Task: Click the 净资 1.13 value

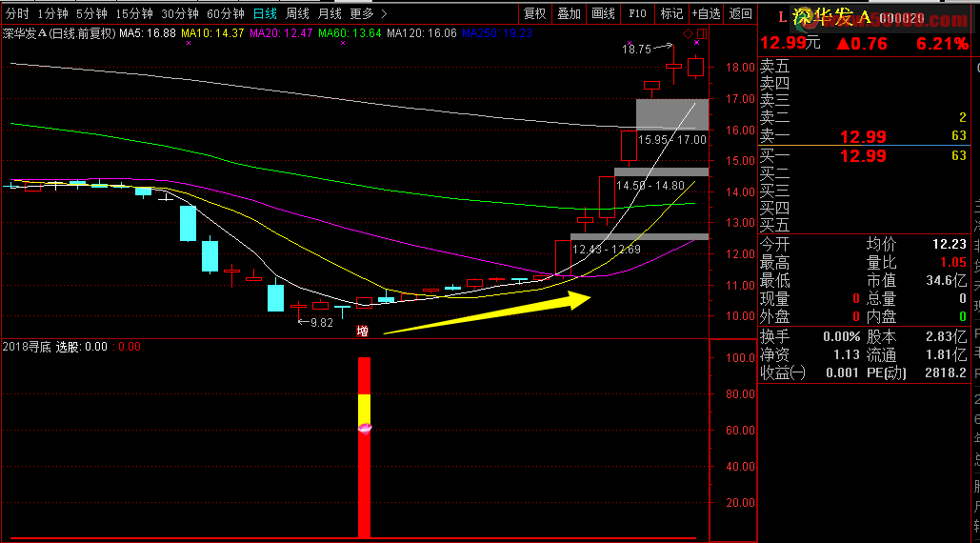Action: (x=847, y=355)
